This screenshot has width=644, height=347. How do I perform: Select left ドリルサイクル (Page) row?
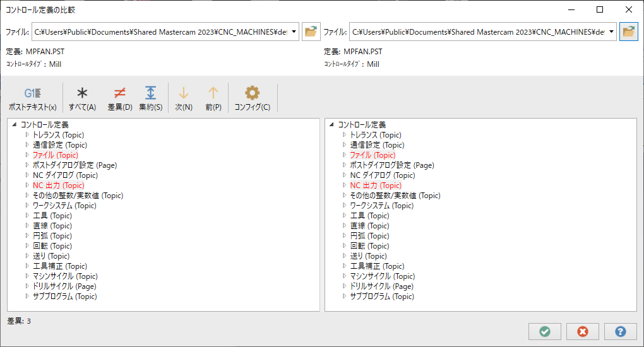(x=64, y=286)
